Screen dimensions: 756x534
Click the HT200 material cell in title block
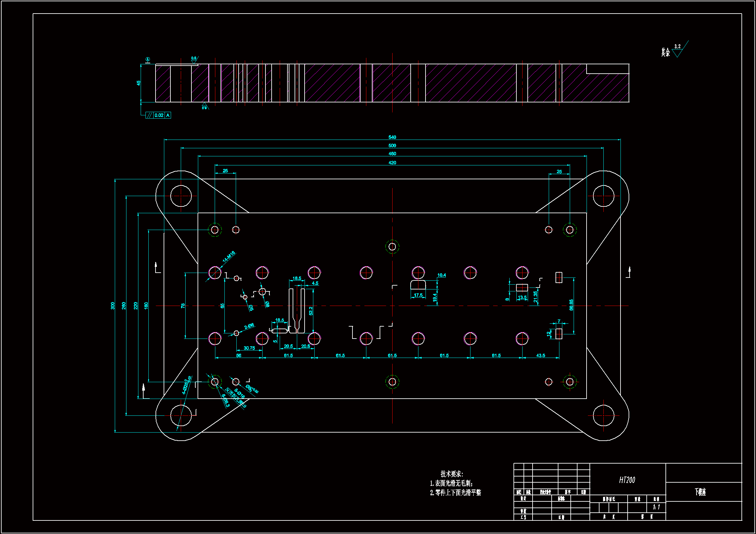[627, 480]
